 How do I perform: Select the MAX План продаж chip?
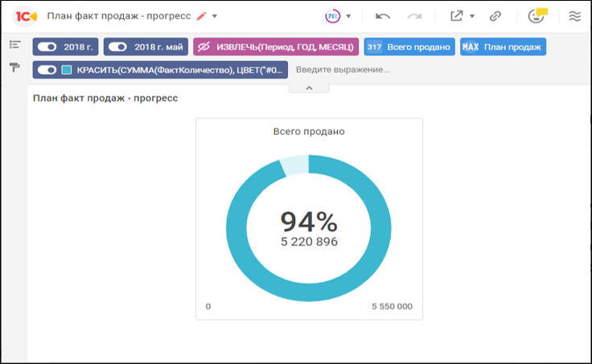[x=503, y=47]
